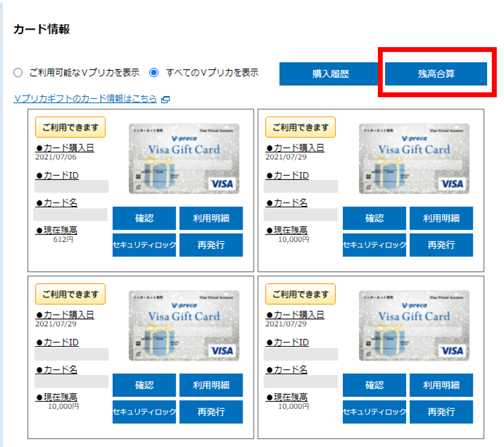This screenshot has width=504, height=447.
Task: Click the ご利用できます badge on the bottom-right card
Action: pyautogui.click(x=301, y=294)
